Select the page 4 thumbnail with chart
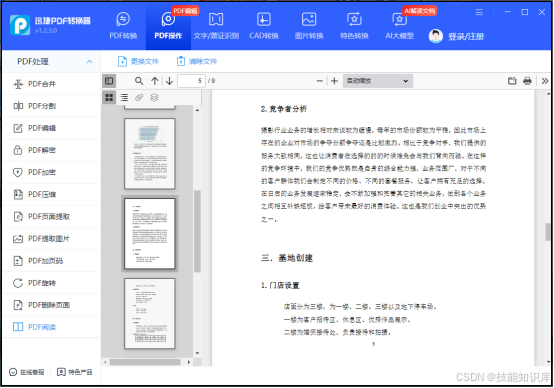This screenshot has width=554, height=388. [150, 154]
